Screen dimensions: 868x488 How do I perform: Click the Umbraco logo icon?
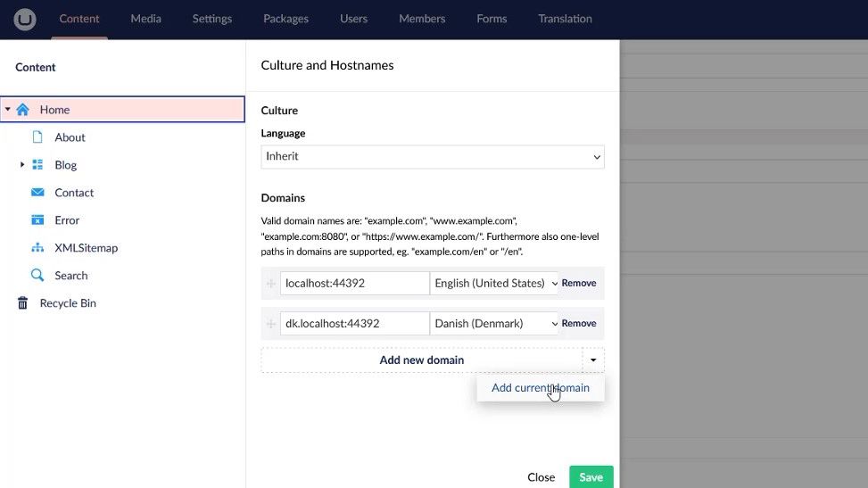point(24,20)
